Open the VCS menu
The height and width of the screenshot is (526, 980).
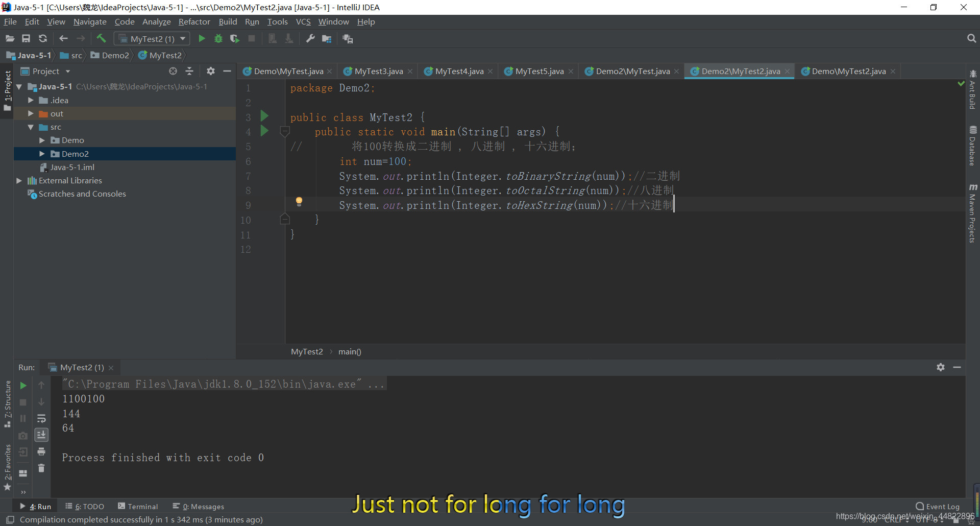[x=303, y=21]
